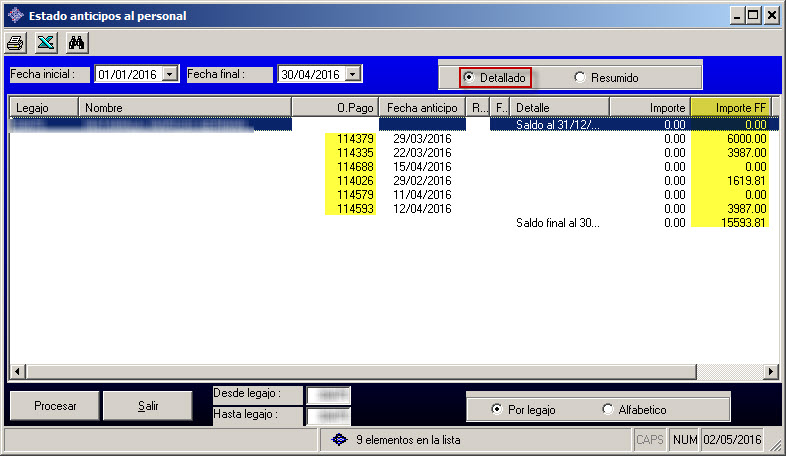
Task: Select Por legajo sort order
Action: coord(497,409)
